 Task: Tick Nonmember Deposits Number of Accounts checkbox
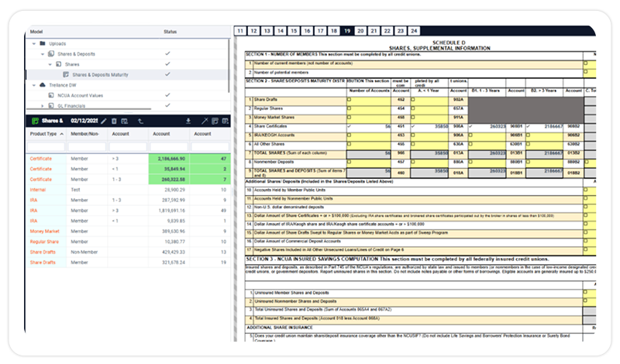pos(350,162)
